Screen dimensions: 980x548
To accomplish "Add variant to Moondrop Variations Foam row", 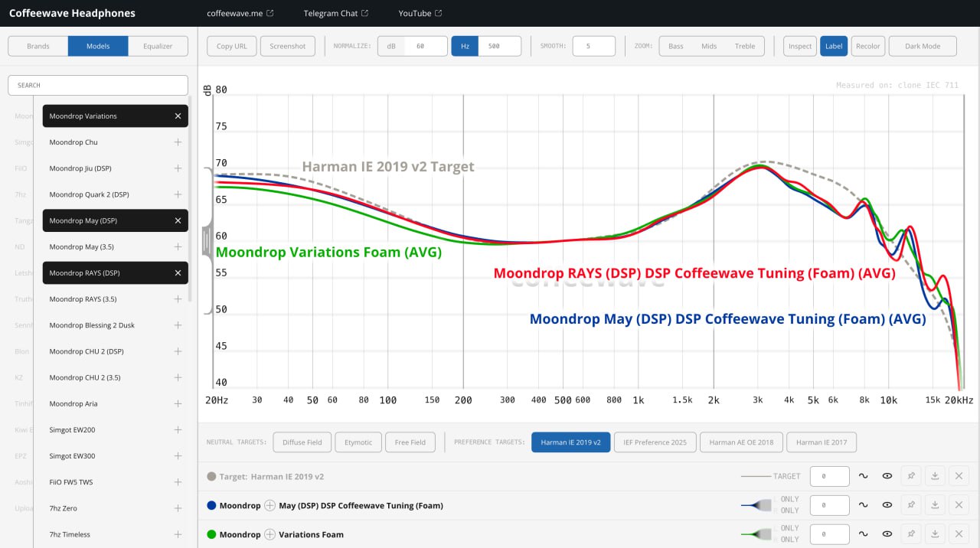I will [x=269, y=534].
